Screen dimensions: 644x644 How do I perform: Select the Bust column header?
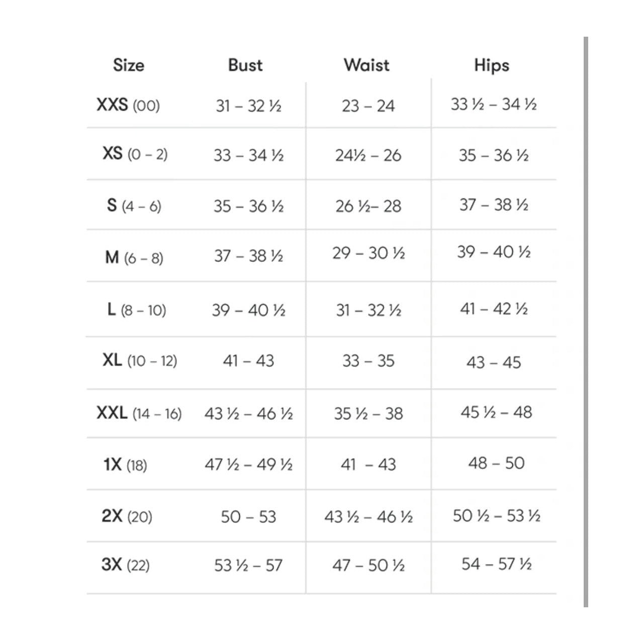pos(245,65)
